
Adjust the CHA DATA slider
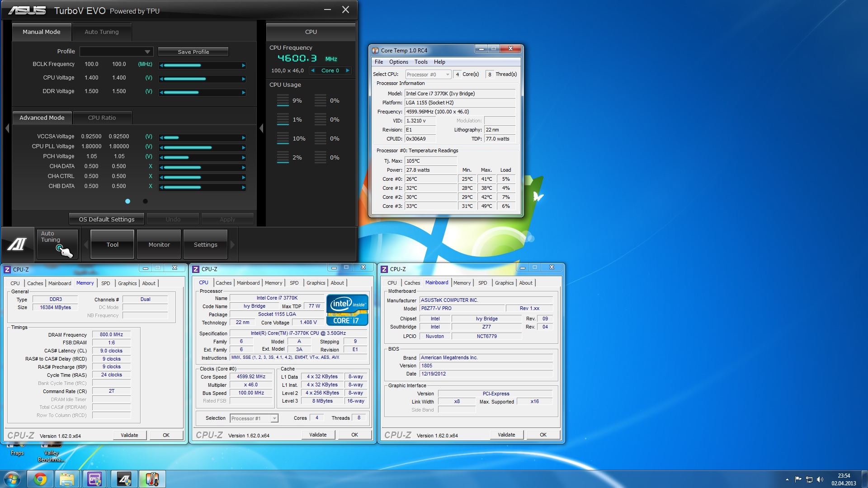[203, 167]
